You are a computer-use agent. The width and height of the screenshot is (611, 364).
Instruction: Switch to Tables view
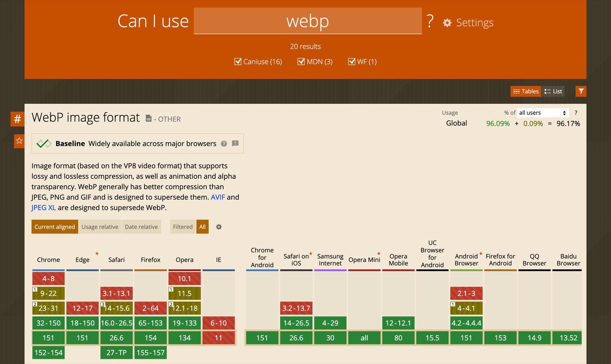pyautogui.click(x=526, y=91)
